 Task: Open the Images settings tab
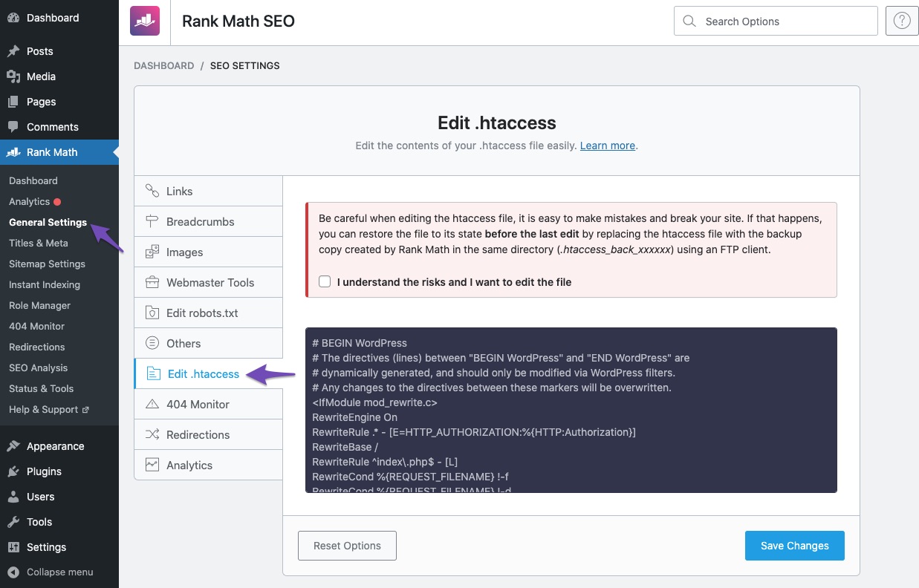[x=184, y=252]
